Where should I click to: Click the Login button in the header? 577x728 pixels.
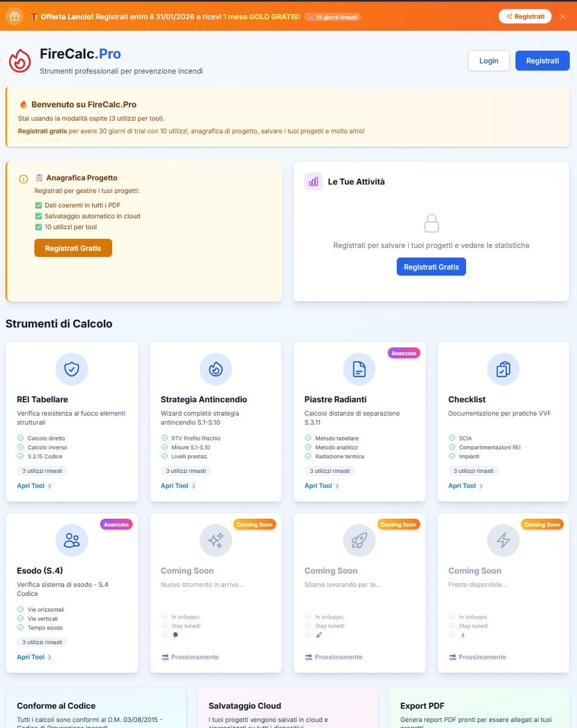[489, 61]
